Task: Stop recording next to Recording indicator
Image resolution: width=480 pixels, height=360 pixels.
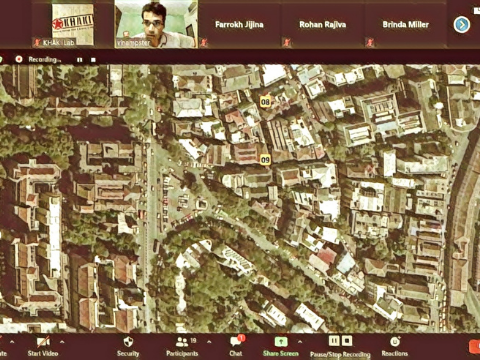Action: point(93,60)
